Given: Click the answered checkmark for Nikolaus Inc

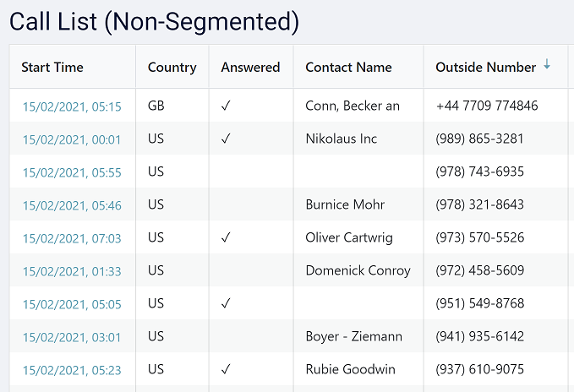Looking at the screenshot, I should [226, 139].
